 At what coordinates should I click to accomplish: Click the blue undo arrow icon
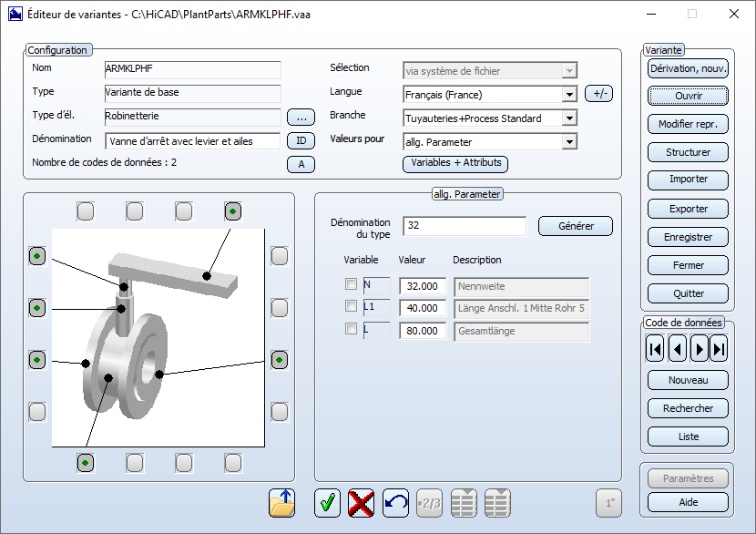tap(395, 503)
